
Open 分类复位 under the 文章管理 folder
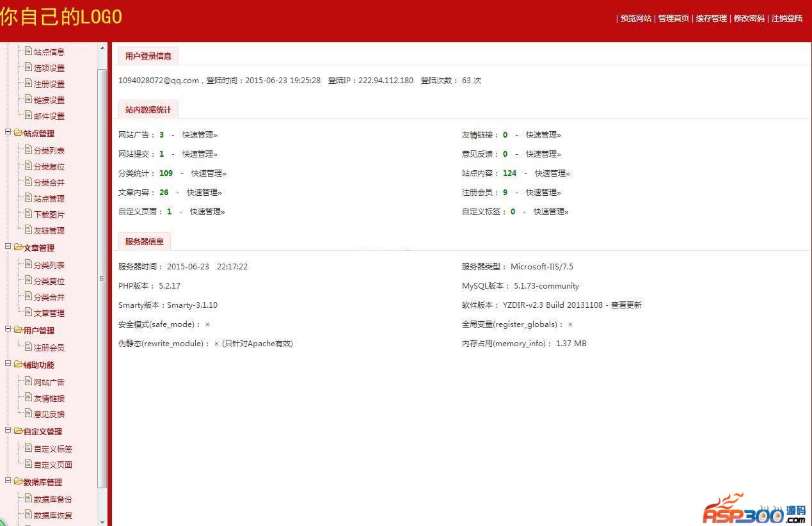[x=49, y=281]
